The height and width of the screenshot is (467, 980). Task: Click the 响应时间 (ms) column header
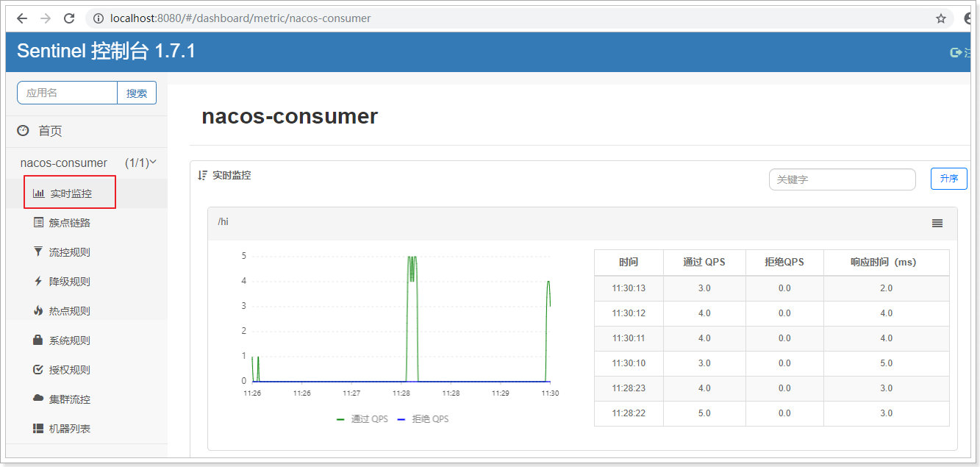click(887, 262)
